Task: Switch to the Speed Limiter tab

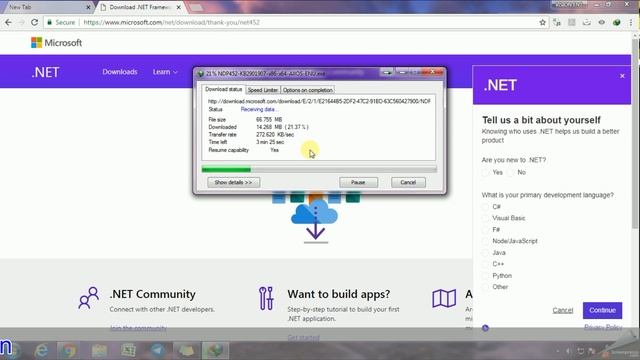Action: tap(262, 90)
